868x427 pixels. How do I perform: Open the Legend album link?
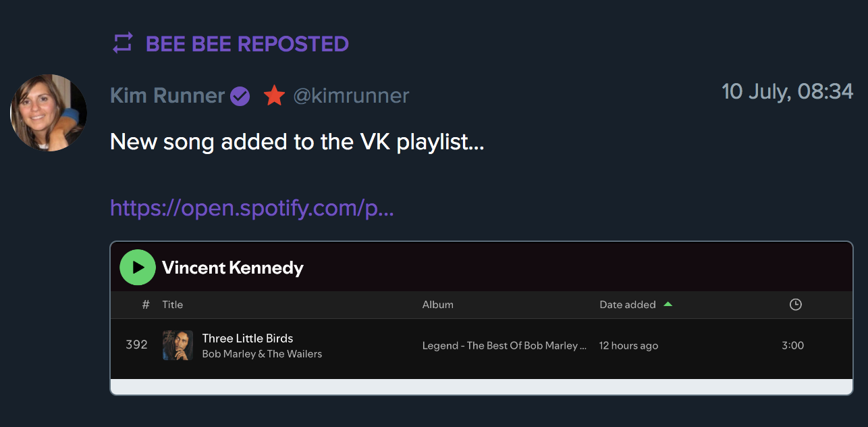click(x=504, y=346)
